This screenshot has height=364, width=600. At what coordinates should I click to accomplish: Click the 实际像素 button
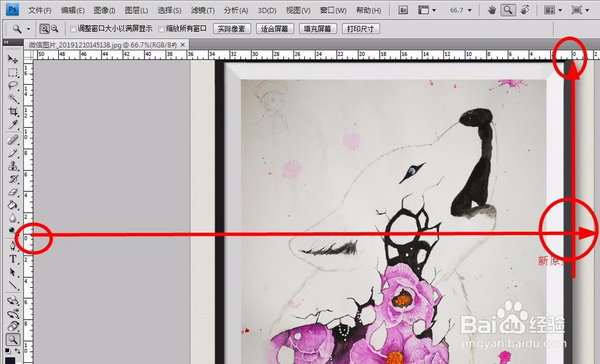click(232, 29)
